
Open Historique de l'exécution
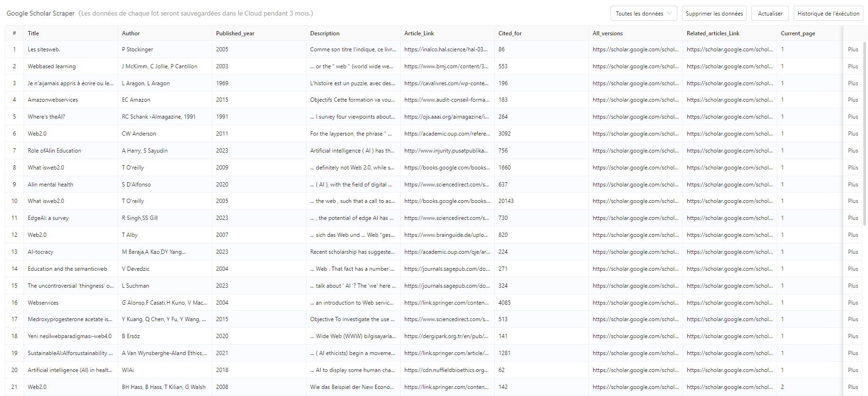pyautogui.click(x=828, y=14)
